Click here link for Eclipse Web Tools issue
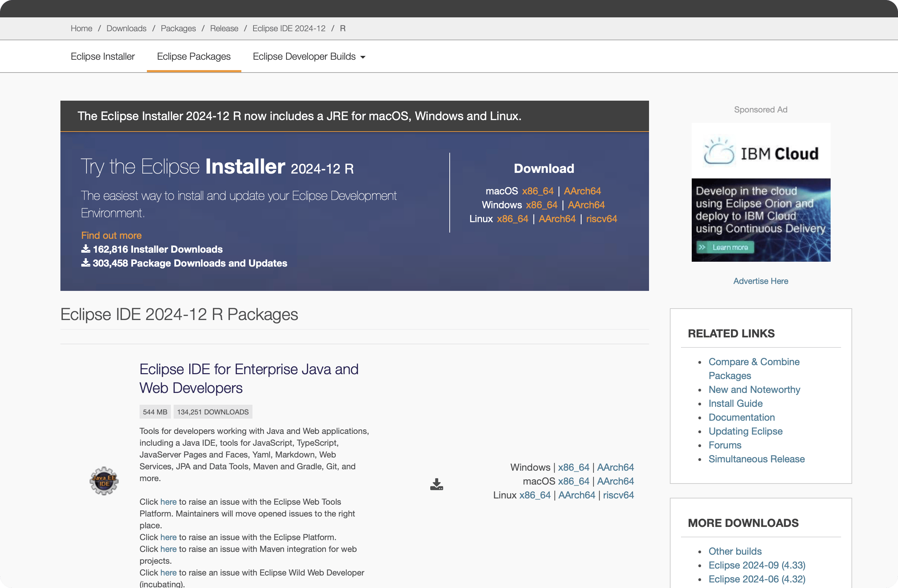Viewport: 898px width, 588px height. (168, 502)
